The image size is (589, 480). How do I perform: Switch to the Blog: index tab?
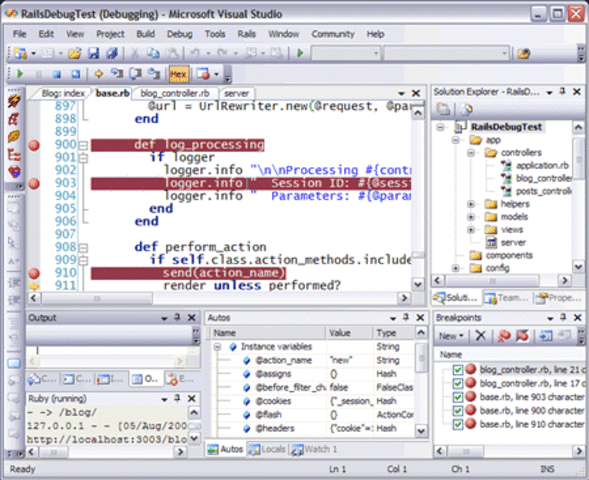pyautogui.click(x=63, y=93)
